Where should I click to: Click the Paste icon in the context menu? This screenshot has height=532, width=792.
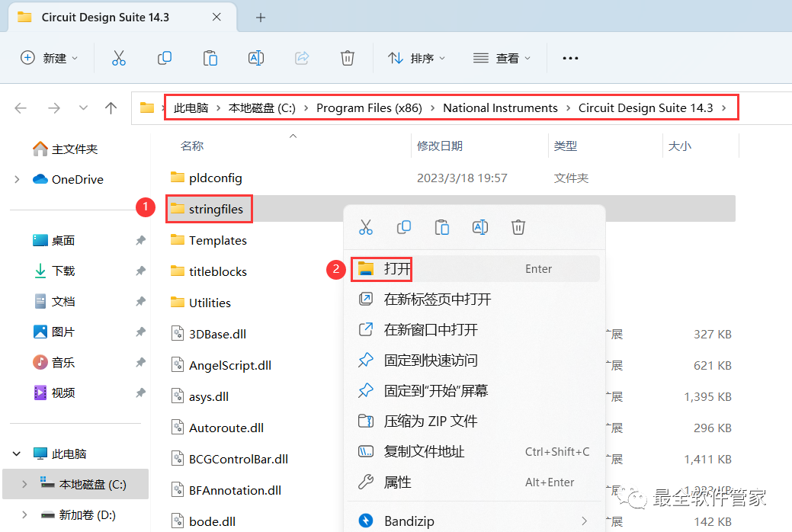pos(442,227)
